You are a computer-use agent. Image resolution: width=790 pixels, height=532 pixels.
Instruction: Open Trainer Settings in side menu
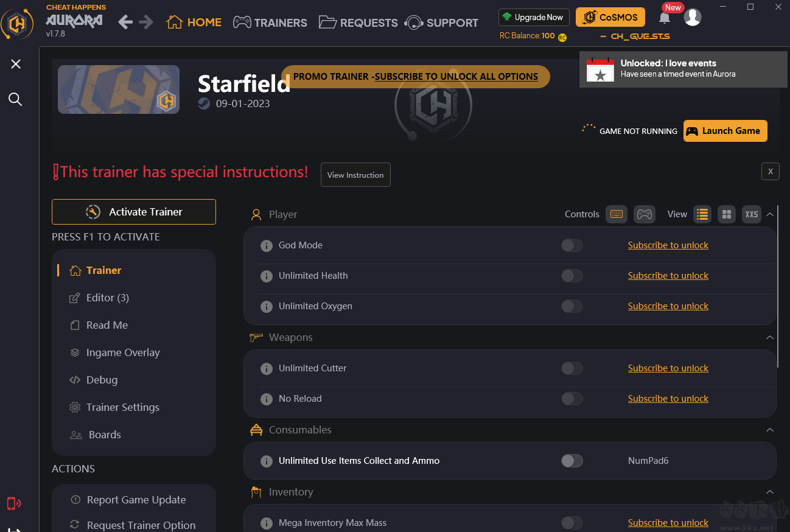114,407
